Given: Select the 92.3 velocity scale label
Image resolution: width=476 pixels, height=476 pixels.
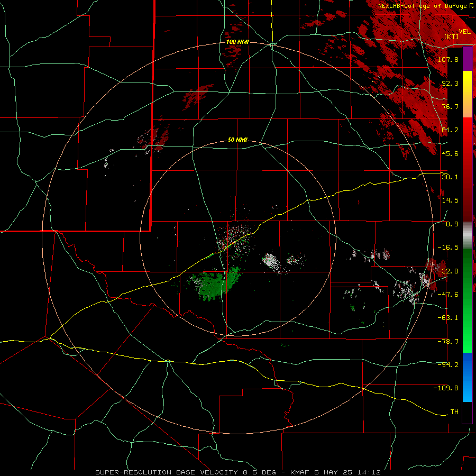Looking at the screenshot, I should [x=450, y=83].
